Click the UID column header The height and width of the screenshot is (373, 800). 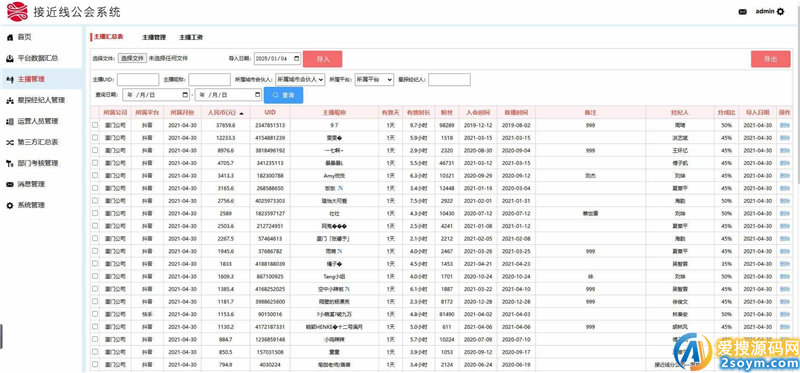(x=270, y=112)
